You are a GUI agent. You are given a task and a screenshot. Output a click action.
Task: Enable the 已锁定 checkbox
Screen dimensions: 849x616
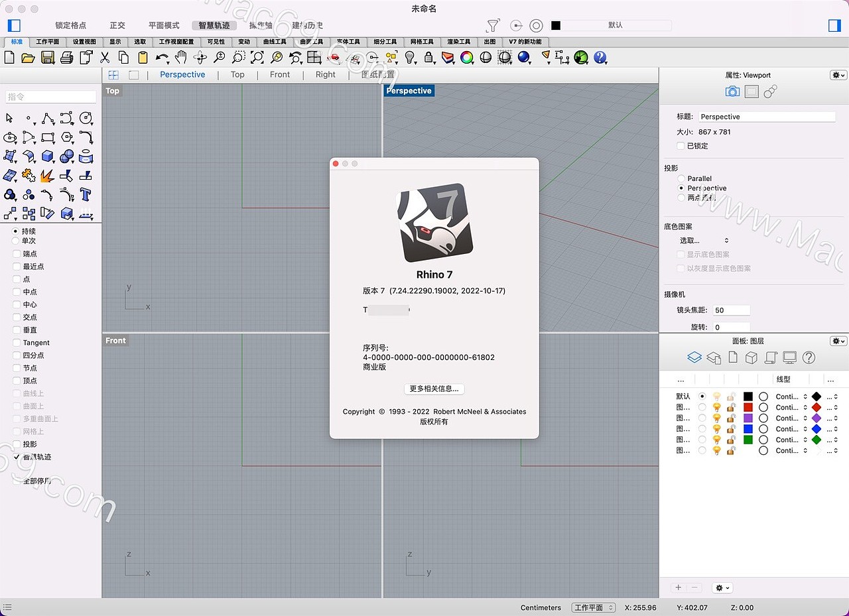(681, 146)
